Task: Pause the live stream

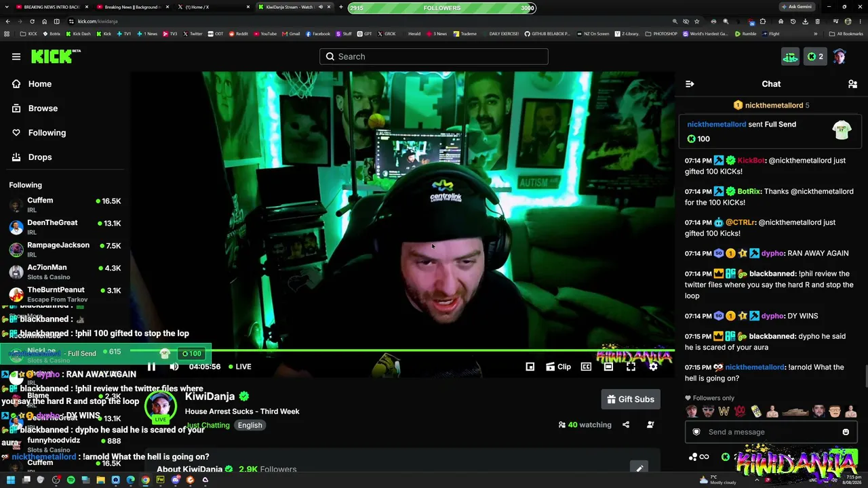Action: (x=151, y=367)
